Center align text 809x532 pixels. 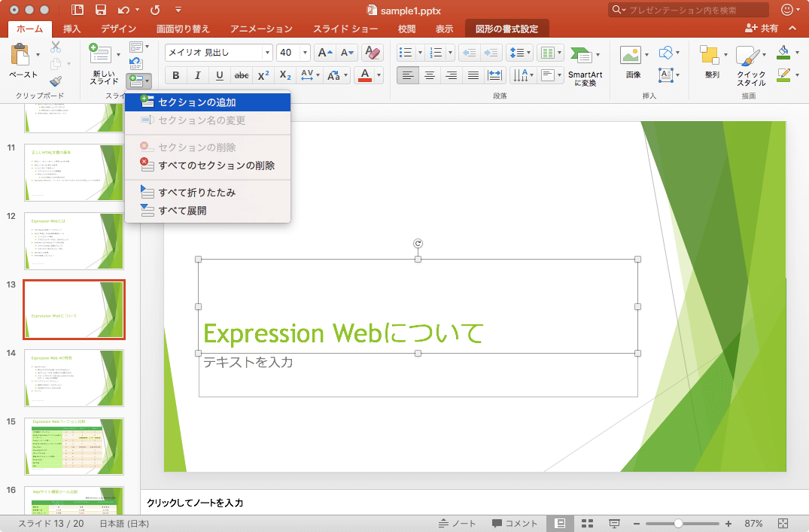(x=429, y=75)
